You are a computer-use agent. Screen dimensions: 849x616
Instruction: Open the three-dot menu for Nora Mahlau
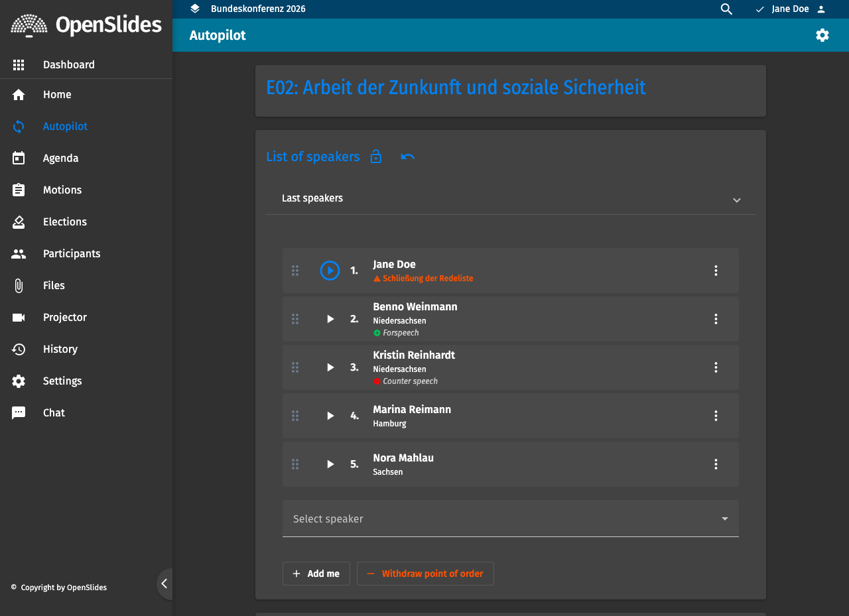[716, 464]
